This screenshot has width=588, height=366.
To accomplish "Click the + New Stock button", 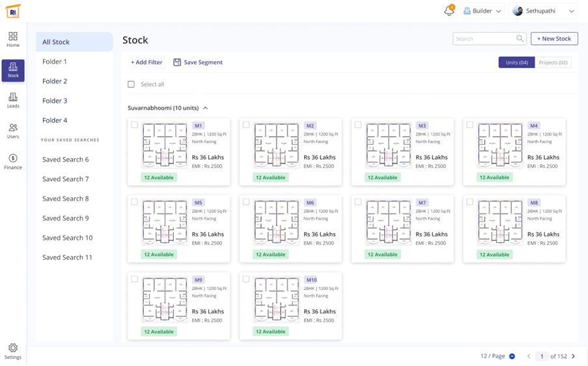I will [x=554, y=39].
